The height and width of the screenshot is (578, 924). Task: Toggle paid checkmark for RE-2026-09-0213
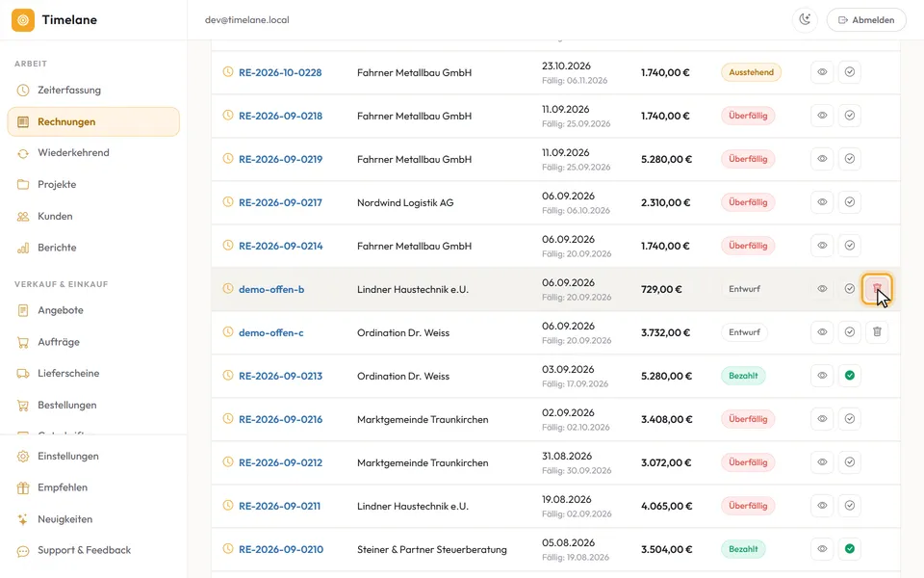pyautogui.click(x=850, y=376)
